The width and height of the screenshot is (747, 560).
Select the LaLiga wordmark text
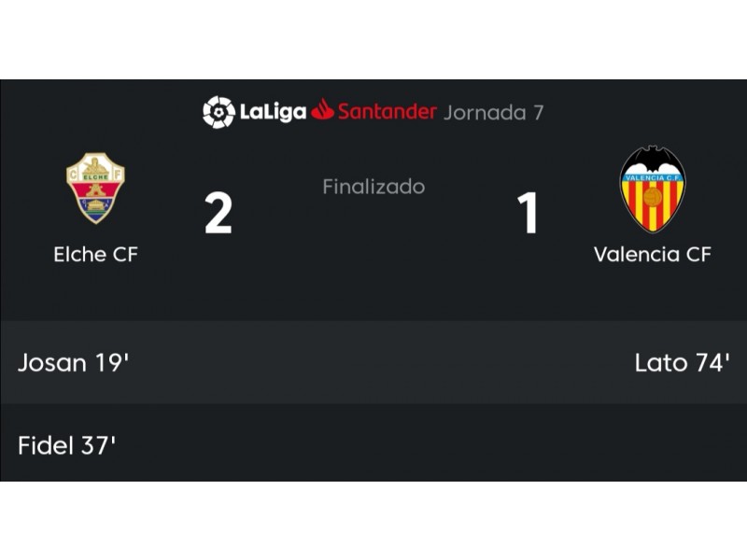273,112
